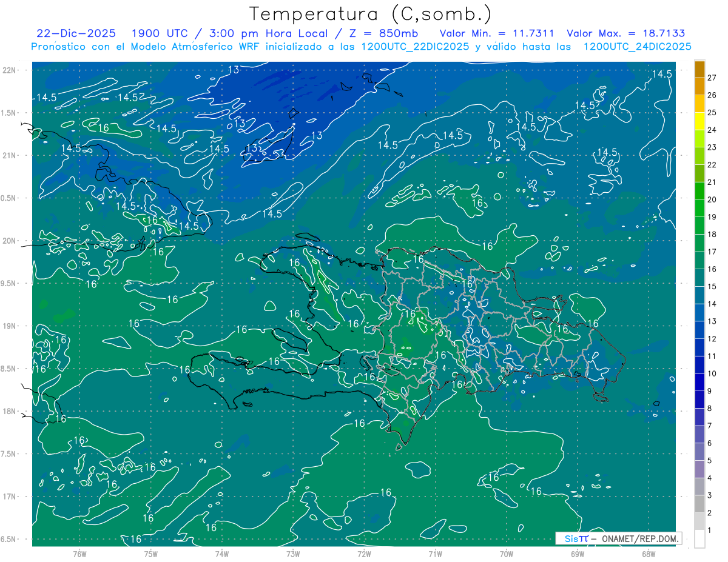Click the '7.5N' latitude axis label

8,454
